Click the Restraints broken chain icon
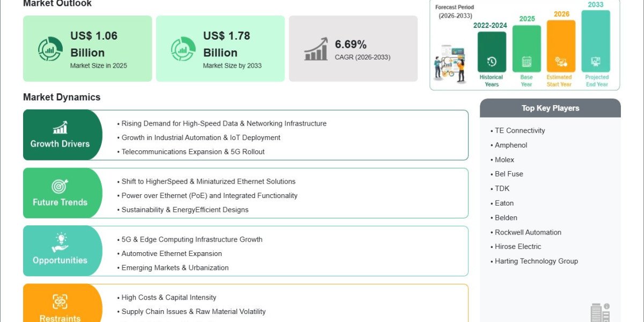Viewport: 644px width, 322px height. [x=60, y=302]
